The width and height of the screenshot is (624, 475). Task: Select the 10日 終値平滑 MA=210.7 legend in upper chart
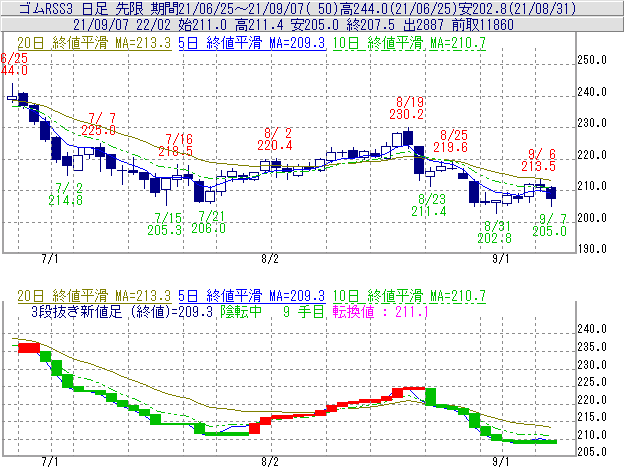pyautogui.click(x=409, y=43)
